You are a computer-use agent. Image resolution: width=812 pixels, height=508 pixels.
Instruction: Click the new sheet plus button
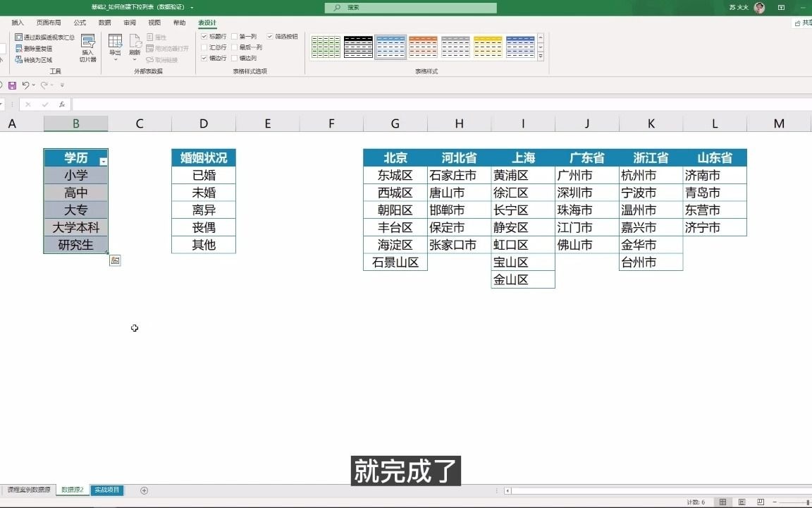point(144,490)
